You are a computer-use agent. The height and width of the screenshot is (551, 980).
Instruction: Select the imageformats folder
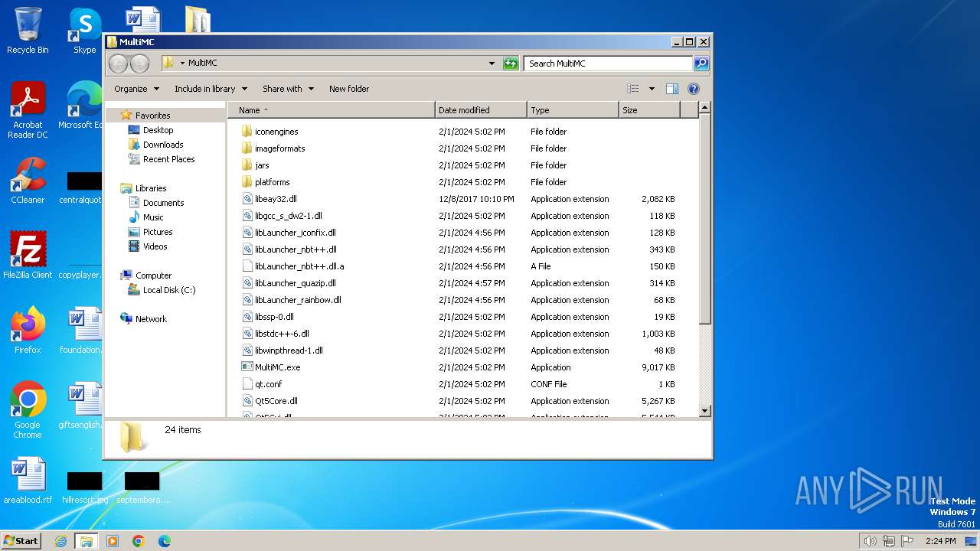(279, 148)
